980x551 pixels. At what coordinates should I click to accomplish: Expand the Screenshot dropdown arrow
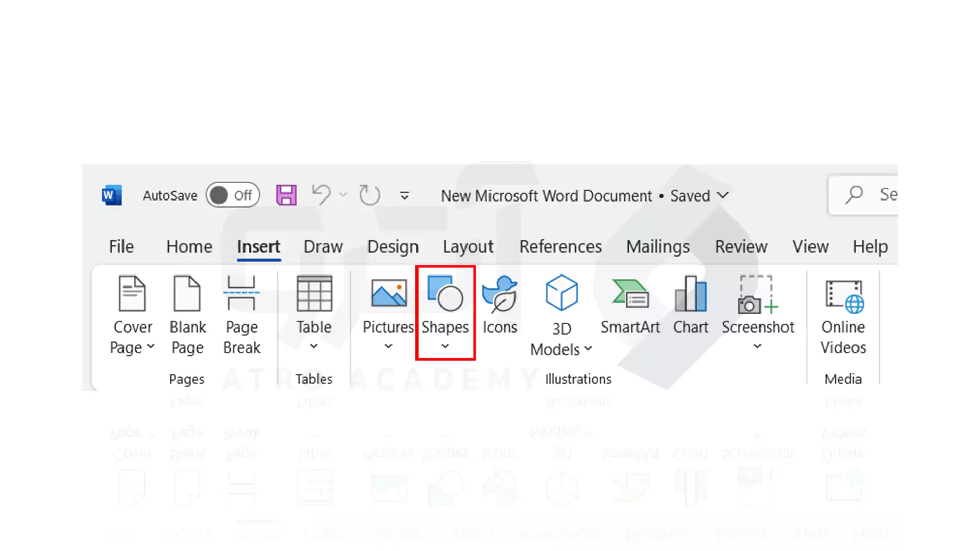click(x=757, y=346)
